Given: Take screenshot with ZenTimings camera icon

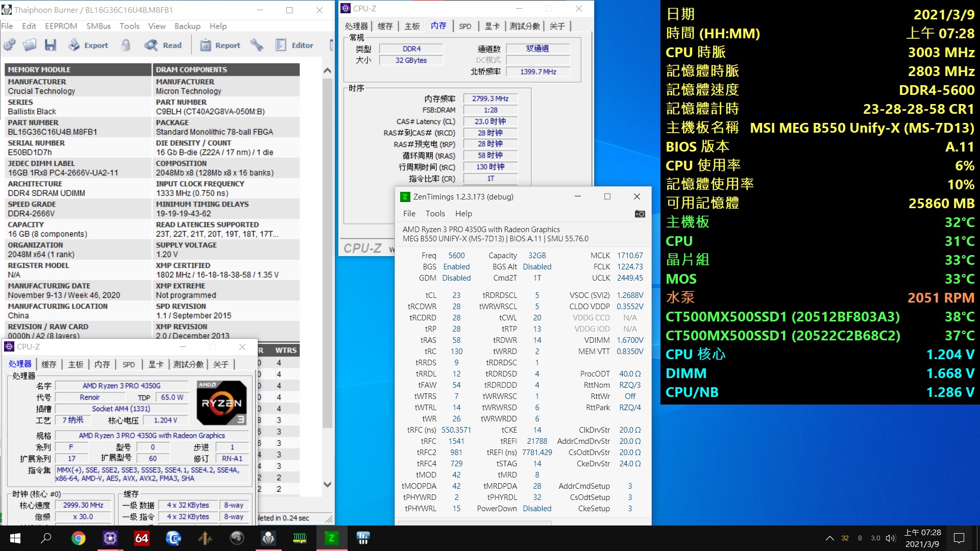Looking at the screenshot, I should pyautogui.click(x=640, y=214).
